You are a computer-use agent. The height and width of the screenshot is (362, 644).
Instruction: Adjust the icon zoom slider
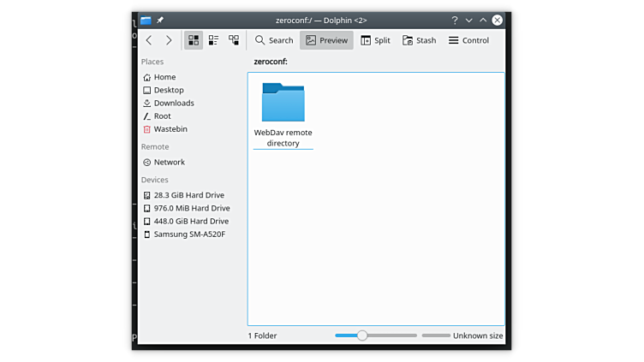click(x=362, y=335)
